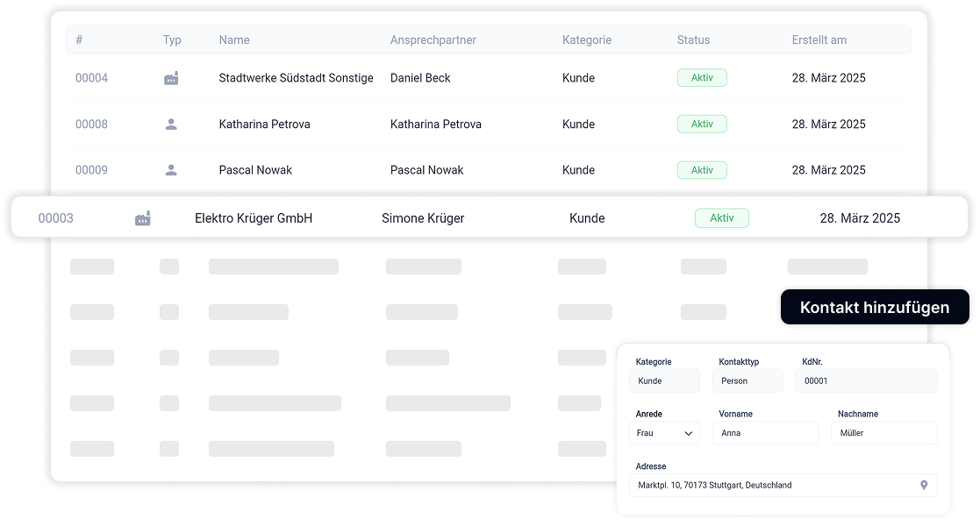980x526 pixels.
Task: Click the person icon for Pascal Nowak
Action: (x=171, y=170)
